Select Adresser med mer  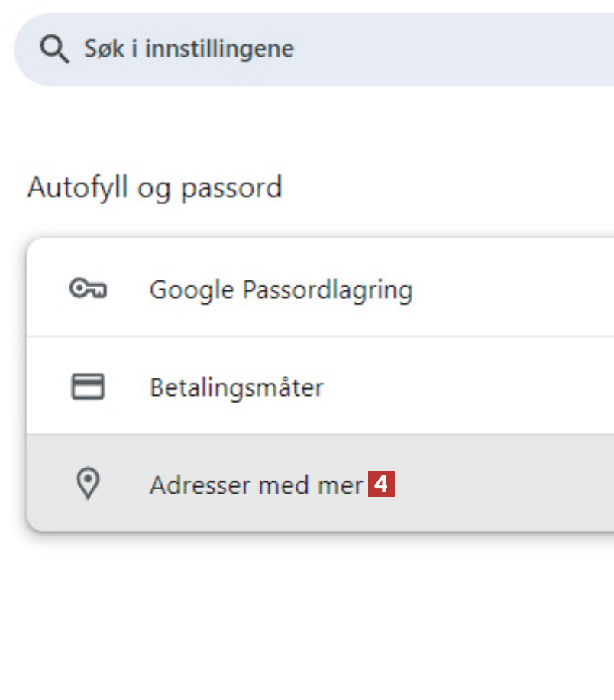coord(256,485)
